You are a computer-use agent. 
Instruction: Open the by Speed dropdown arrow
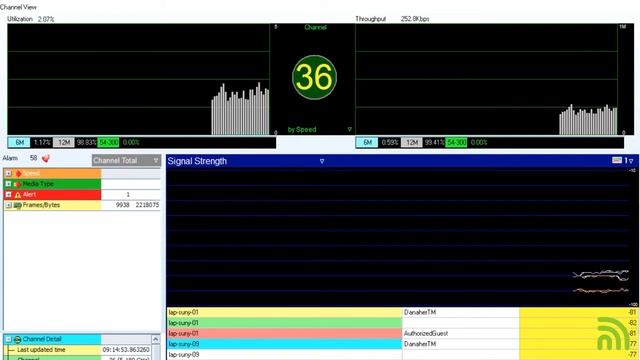(349, 129)
